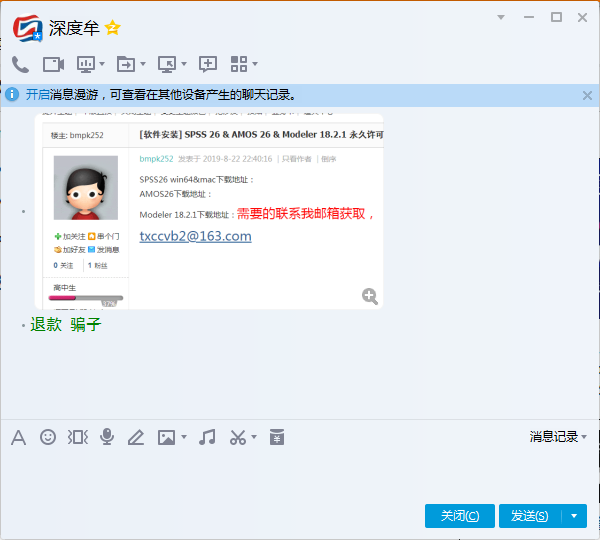Click the send file icon

coord(126,64)
